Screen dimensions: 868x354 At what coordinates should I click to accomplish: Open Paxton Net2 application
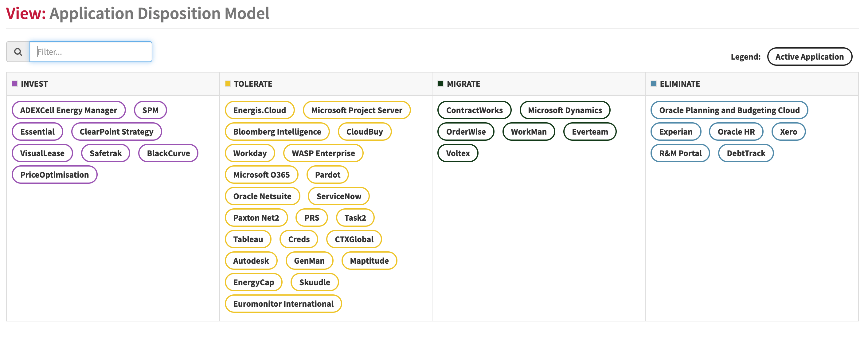(256, 218)
